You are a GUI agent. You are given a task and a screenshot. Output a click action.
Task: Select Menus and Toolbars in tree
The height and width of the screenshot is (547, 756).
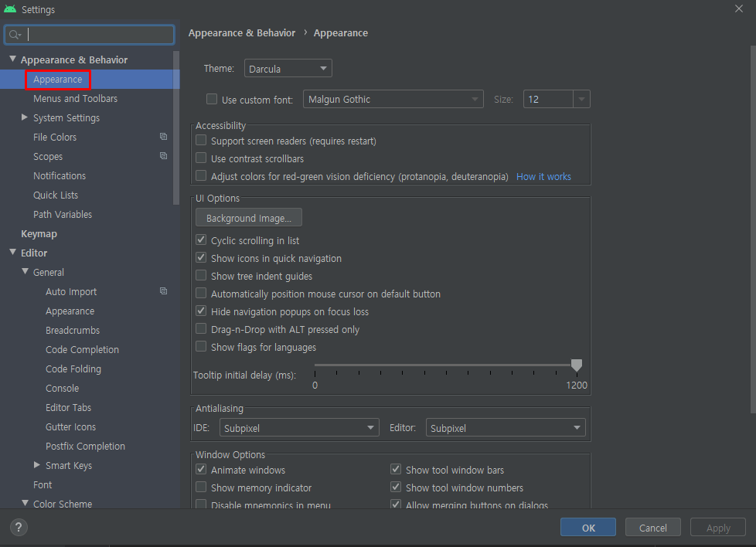pyautogui.click(x=75, y=99)
